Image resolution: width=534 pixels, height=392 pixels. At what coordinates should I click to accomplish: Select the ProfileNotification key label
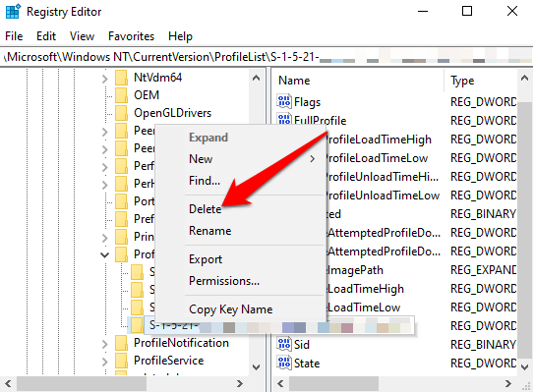(181, 343)
